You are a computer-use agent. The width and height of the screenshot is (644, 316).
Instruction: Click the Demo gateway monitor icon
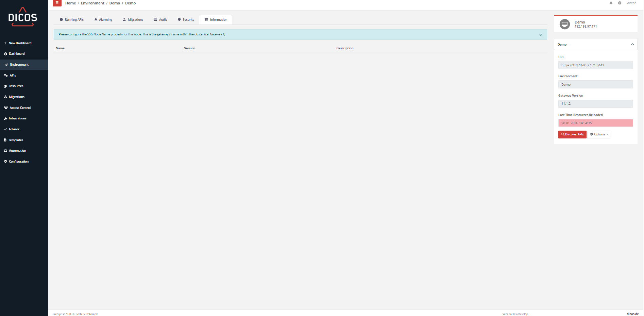tap(564, 24)
